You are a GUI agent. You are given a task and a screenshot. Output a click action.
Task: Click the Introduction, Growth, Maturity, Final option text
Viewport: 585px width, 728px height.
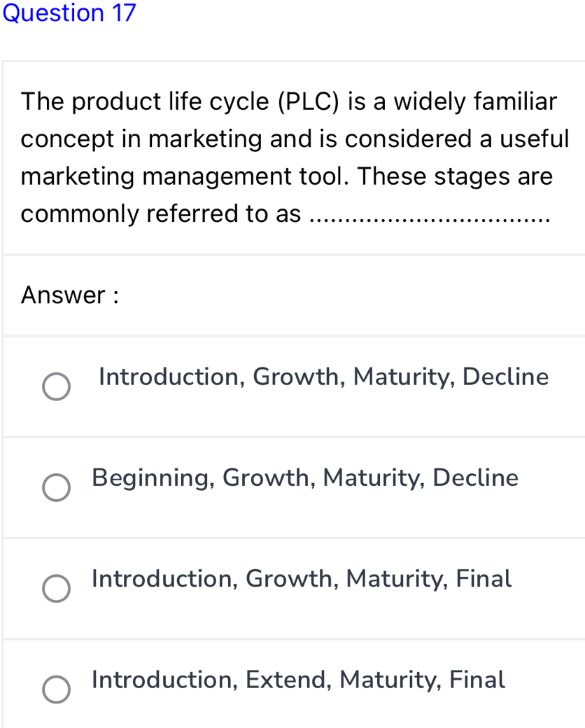(302, 578)
